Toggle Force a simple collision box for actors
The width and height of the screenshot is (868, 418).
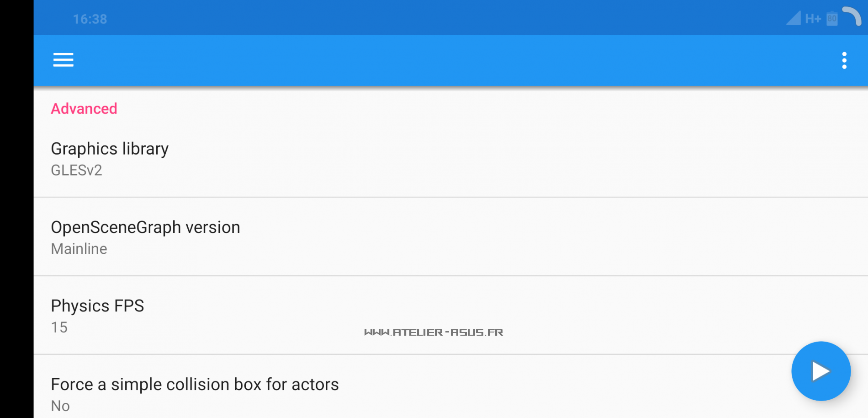coord(195,385)
